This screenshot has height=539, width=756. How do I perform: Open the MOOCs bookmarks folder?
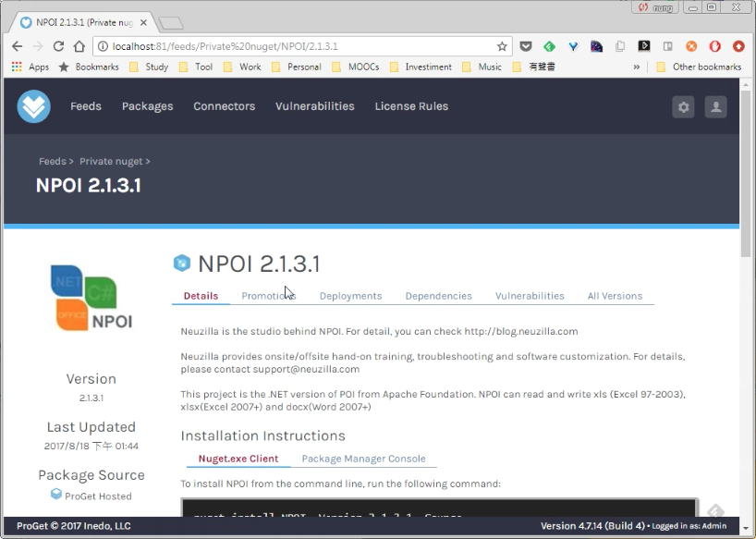coord(356,67)
